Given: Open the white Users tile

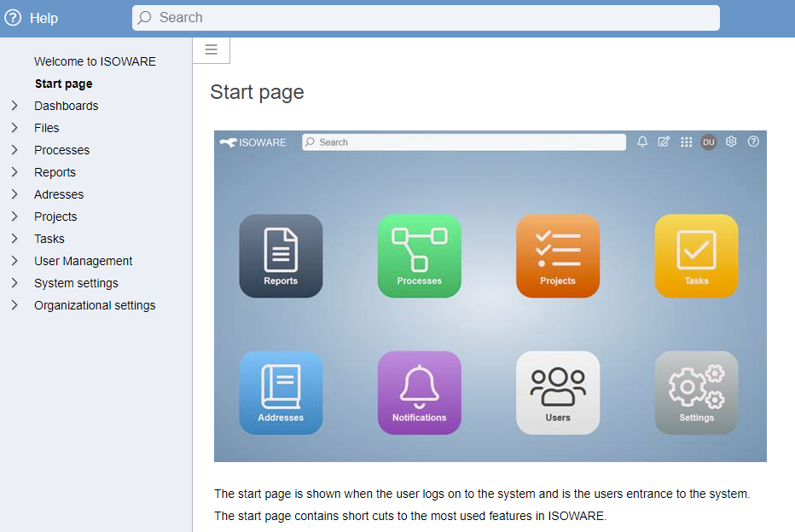Looking at the screenshot, I should point(558,393).
